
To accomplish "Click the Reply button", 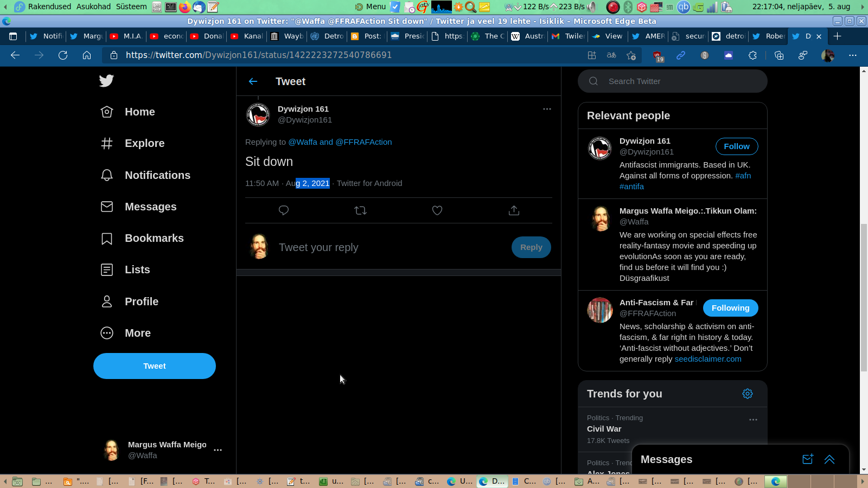I will pos(531,247).
